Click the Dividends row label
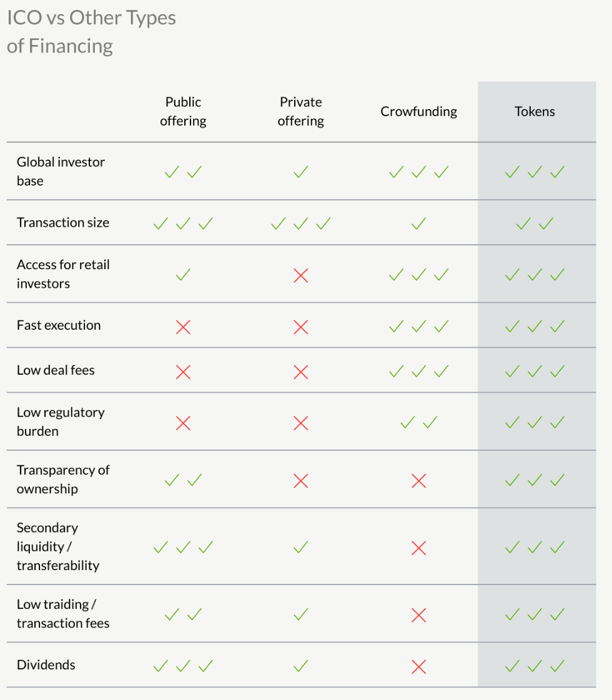This screenshot has width=612, height=700. [x=46, y=664]
